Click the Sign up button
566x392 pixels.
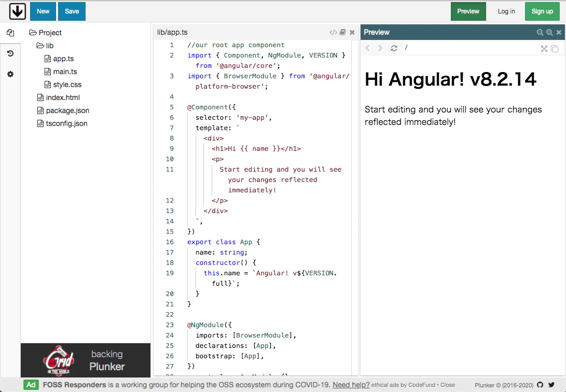point(542,11)
